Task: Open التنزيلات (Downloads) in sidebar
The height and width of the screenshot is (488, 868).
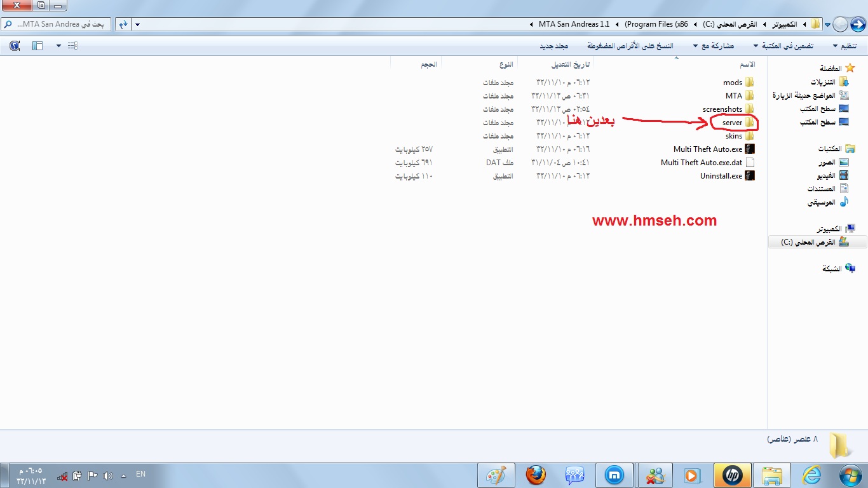Action: (x=823, y=82)
